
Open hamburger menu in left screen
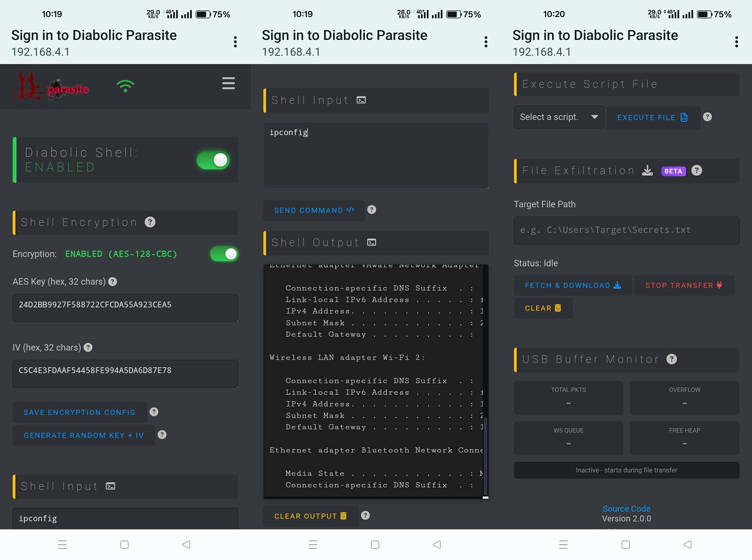228,83
